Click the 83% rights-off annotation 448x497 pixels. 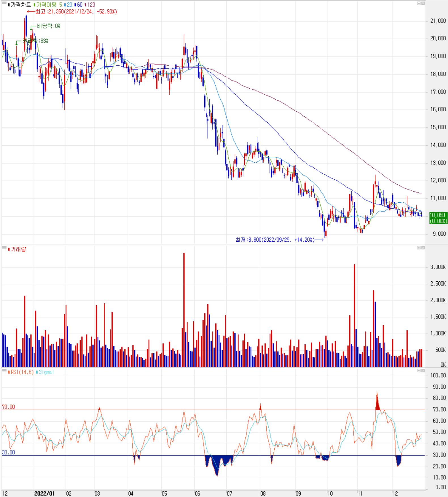[36, 41]
